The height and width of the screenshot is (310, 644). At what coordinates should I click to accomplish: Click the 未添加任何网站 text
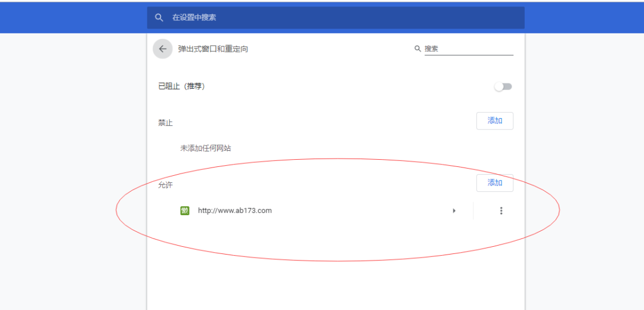(x=205, y=148)
